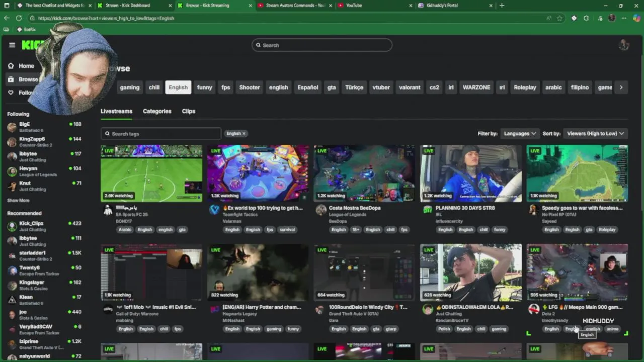Click Polish tag under RandomBruceTV stream

click(444, 329)
